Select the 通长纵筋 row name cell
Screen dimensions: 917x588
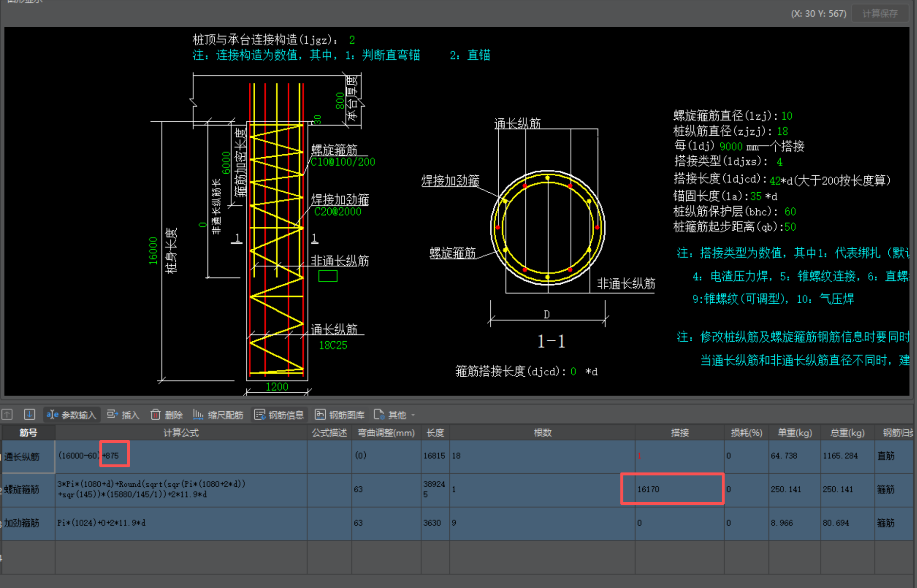coord(28,457)
